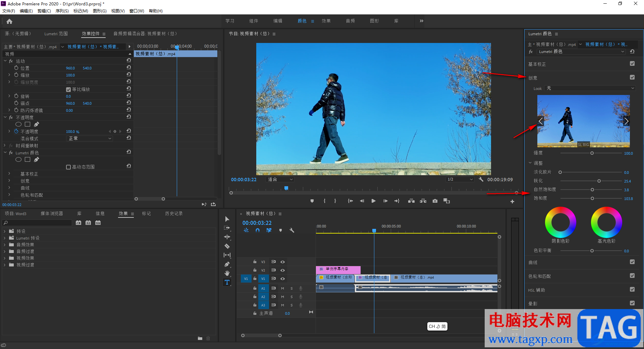This screenshot has height=349, width=644.
Task: Switch to the Effects workspace tab
Action: 326,21
